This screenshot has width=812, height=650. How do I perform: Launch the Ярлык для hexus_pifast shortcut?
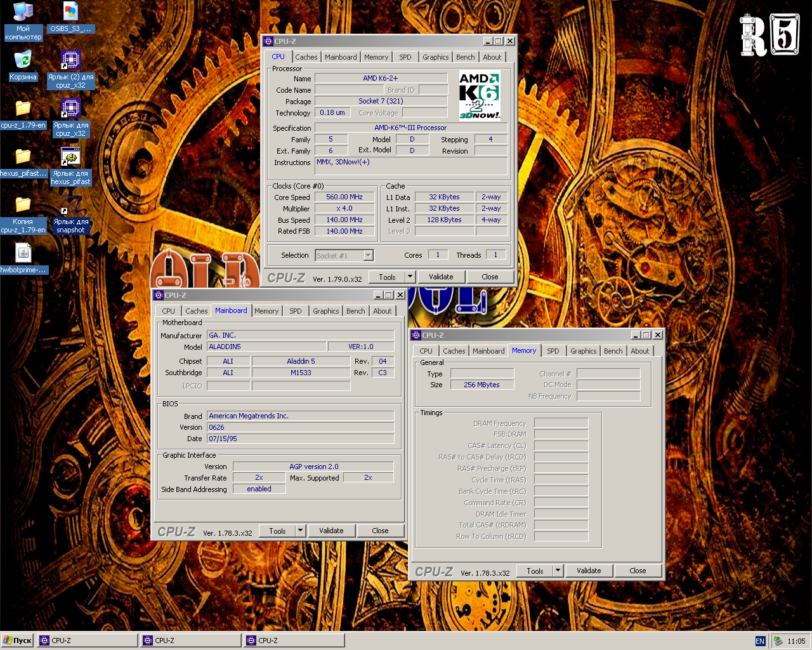(70, 166)
